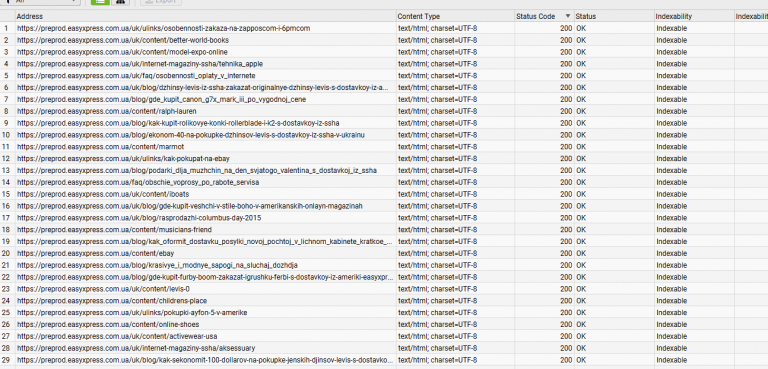Screen dimensions: 768x369
Task: Select the uk/content/iboats URL
Action: click(x=103, y=194)
